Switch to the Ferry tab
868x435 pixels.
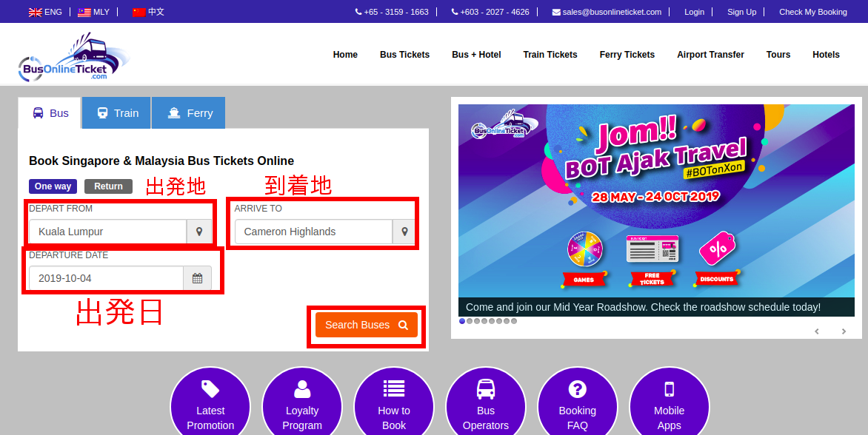pos(189,113)
